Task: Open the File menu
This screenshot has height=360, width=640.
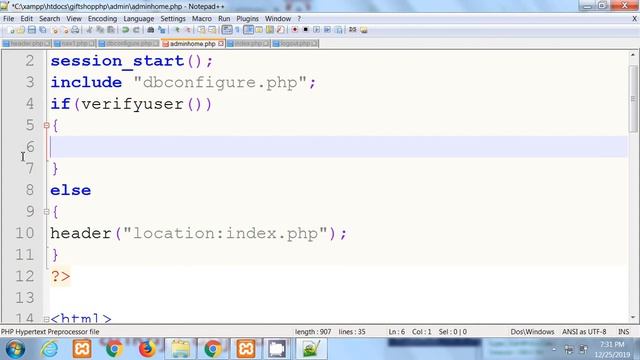Action: [9, 19]
